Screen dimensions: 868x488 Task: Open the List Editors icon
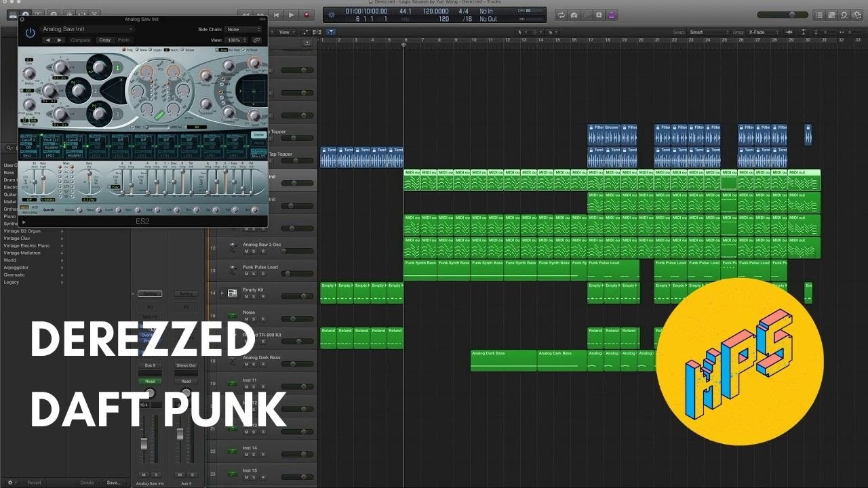point(819,14)
